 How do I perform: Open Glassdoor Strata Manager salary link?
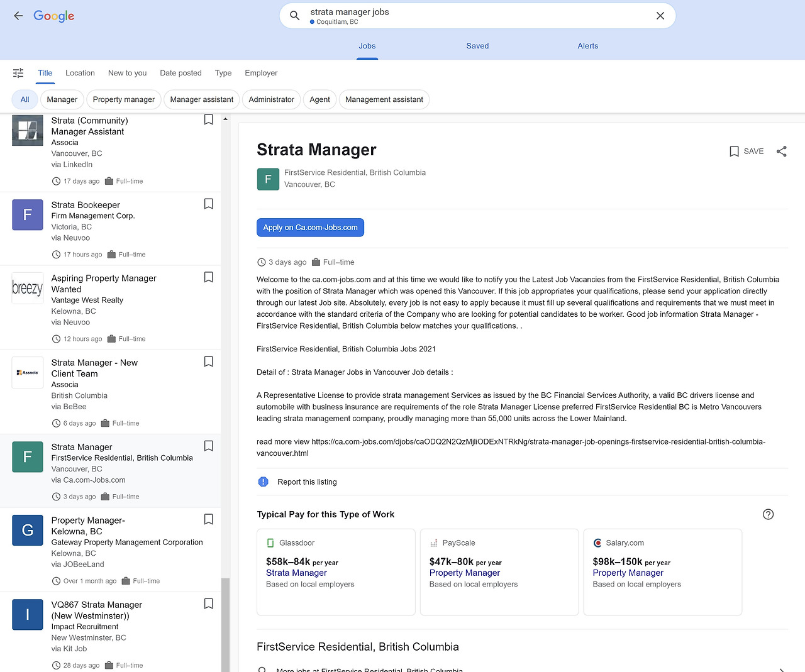[x=296, y=573]
